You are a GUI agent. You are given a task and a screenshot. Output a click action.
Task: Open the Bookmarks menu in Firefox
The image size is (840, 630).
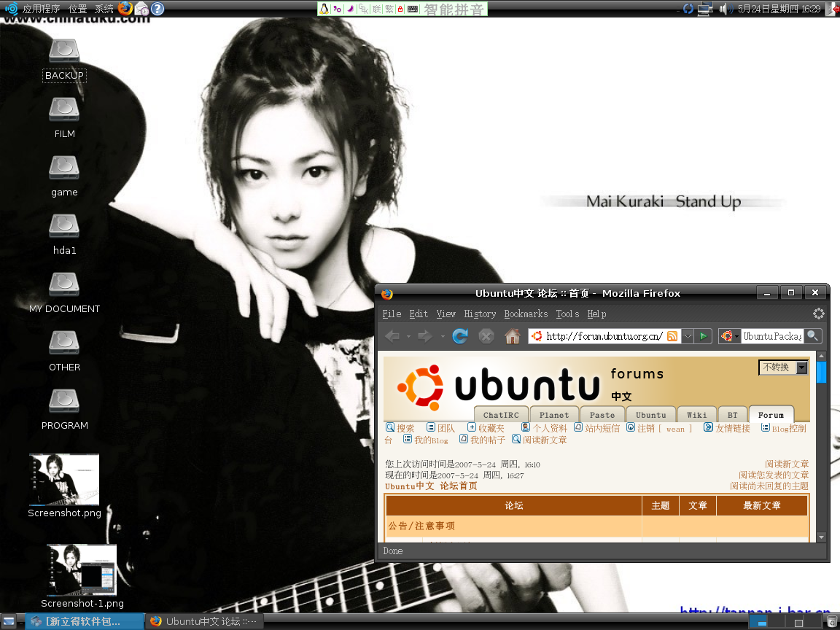click(526, 314)
